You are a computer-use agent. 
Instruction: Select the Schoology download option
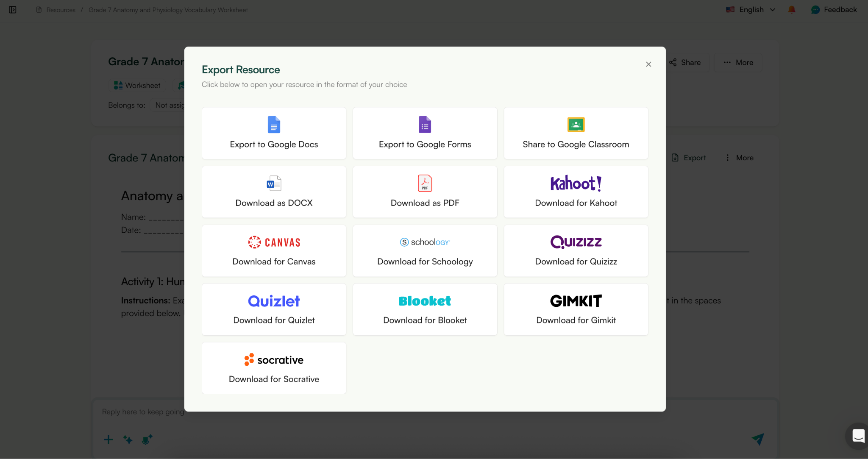(424, 250)
